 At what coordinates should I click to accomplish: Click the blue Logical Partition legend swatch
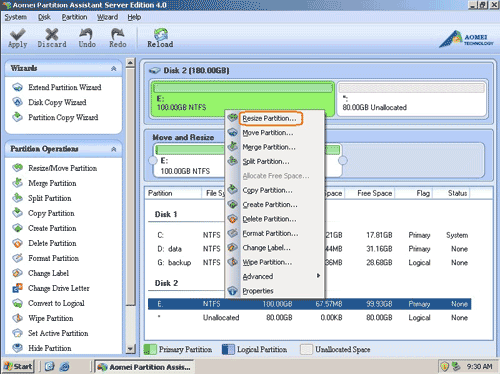[x=228, y=349]
